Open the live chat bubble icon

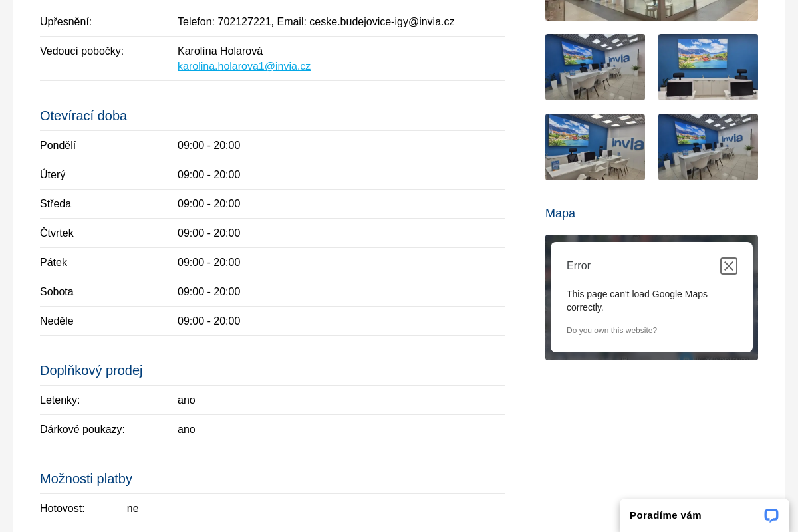[771, 515]
